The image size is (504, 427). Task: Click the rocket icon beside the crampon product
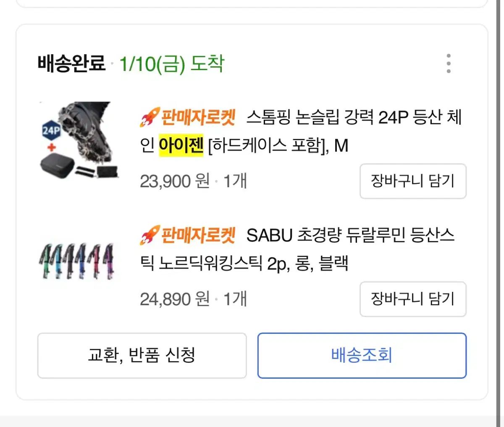pyautogui.click(x=150, y=117)
